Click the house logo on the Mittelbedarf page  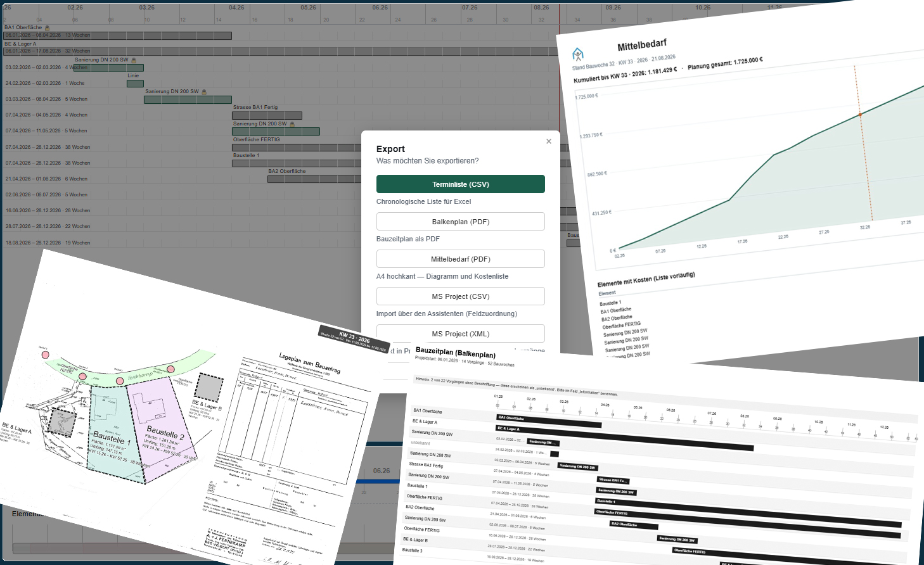tap(577, 54)
